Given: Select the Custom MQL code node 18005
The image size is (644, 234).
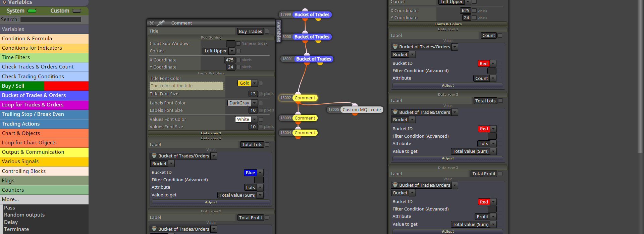Looking at the screenshot, I should (355, 109).
